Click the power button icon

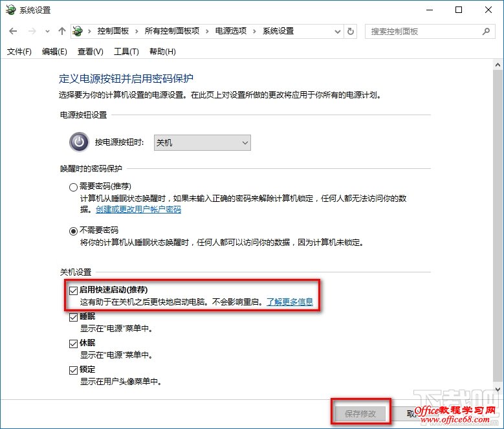point(79,142)
